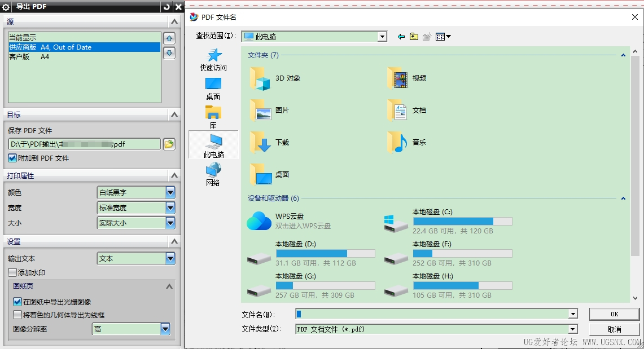Open 本地磁盘 (C:)
644x349 pixels.
point(448,221)
